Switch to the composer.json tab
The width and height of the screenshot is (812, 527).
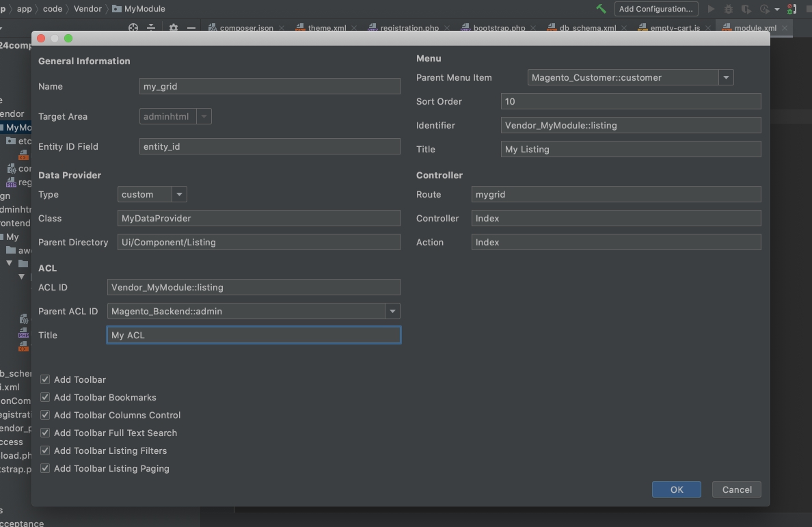pos(246,28)
